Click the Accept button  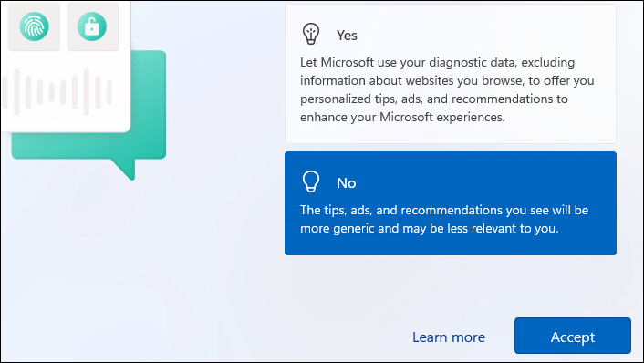[x=573, y=336]
